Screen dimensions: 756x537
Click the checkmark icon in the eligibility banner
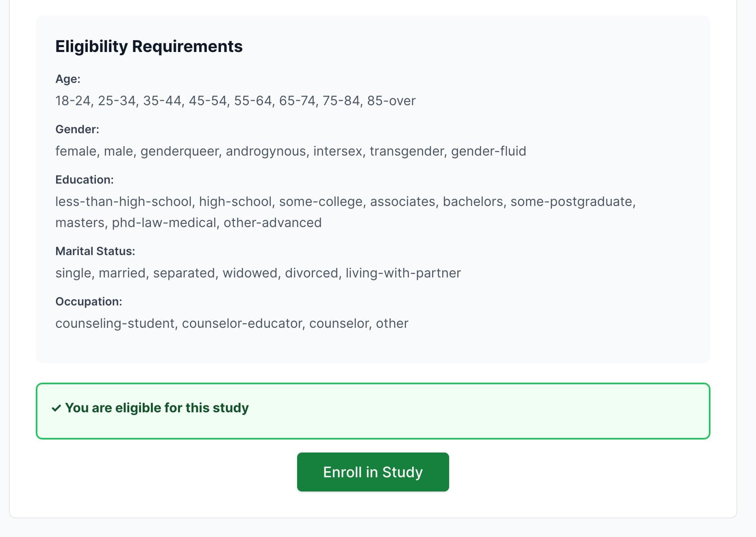coord(56,407)
